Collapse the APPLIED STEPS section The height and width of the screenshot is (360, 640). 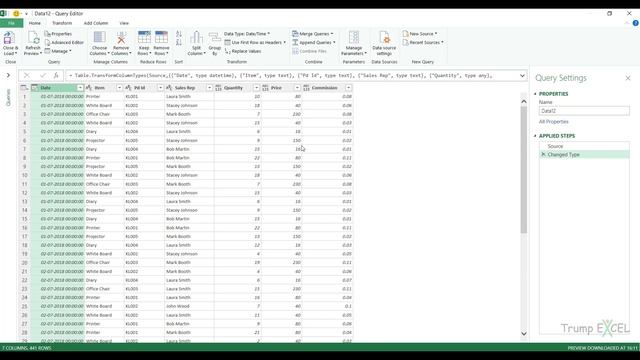pyautogui.click(x=536, y=136)
